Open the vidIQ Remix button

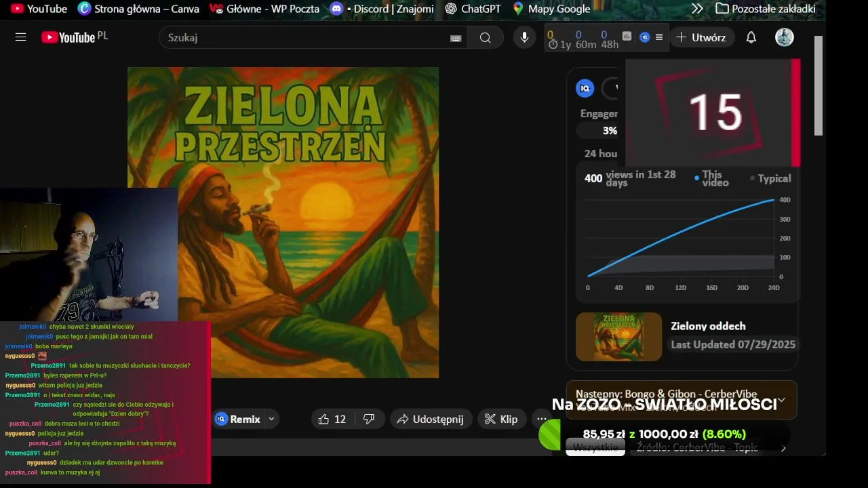point(238,419)
